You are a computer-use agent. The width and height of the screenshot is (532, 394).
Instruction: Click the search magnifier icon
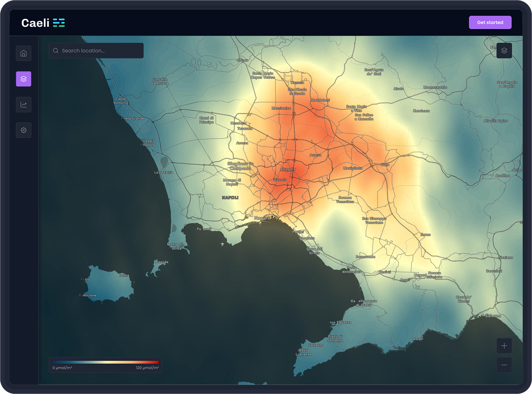pyautogui.click(x=56, y=51)
